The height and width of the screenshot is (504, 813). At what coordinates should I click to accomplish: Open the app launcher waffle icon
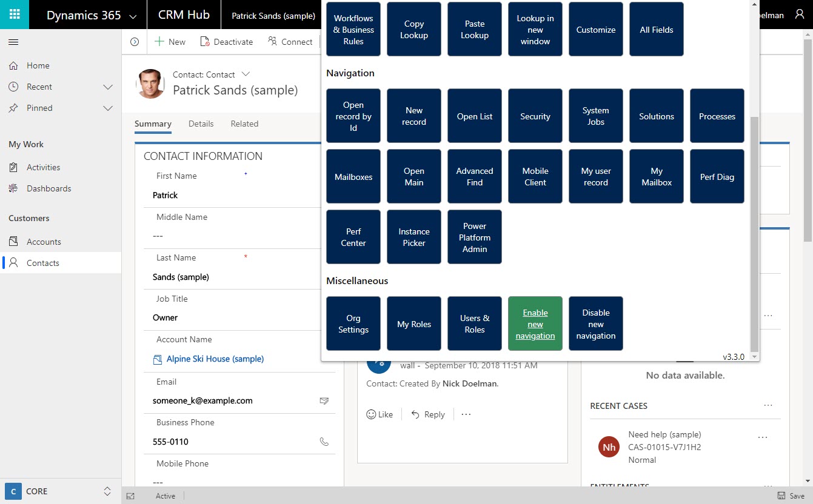15,15
